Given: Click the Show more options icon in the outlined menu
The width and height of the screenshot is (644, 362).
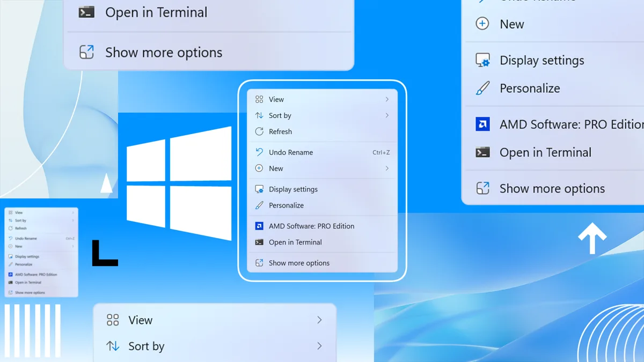Looking at the screenshot, I should [x=259, y=263].
